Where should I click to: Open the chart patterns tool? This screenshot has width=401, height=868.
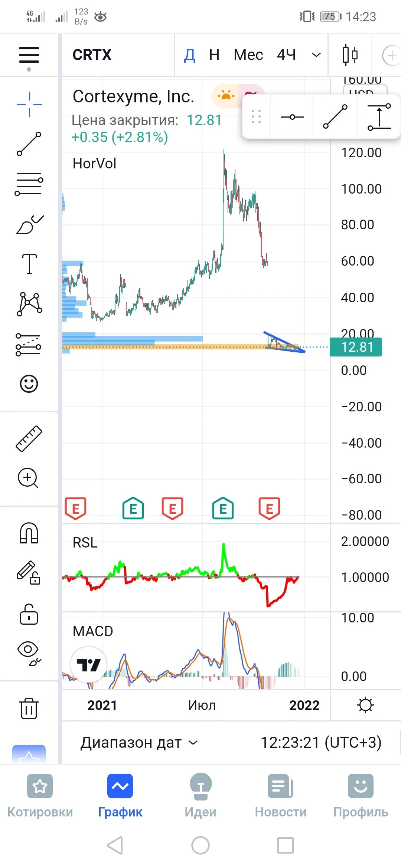pyautogui.click(x=29, y=304)
